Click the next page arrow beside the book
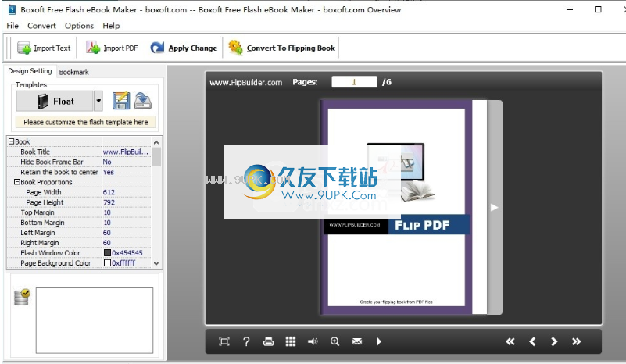The width and height of the screenshot is (626, 364). tap(494, 207)
